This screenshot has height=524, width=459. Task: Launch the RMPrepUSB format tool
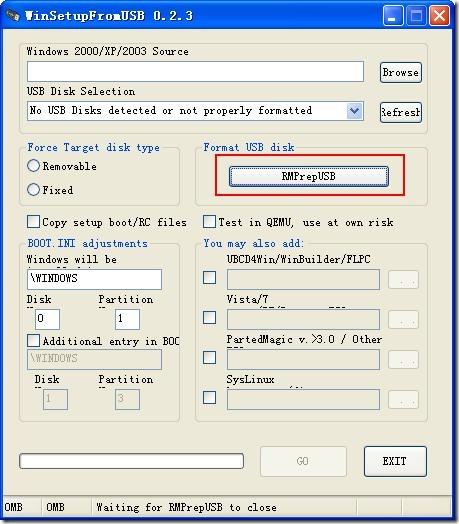click(x=309, y=176)
